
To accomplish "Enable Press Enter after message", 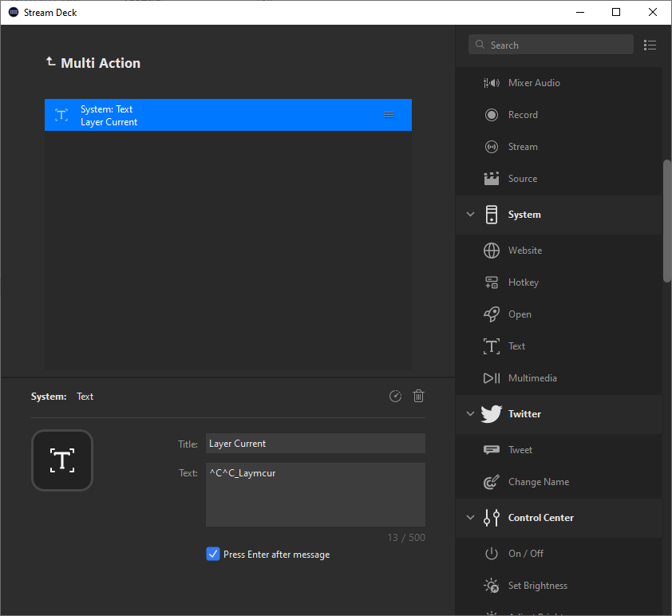I will point(212,554).
